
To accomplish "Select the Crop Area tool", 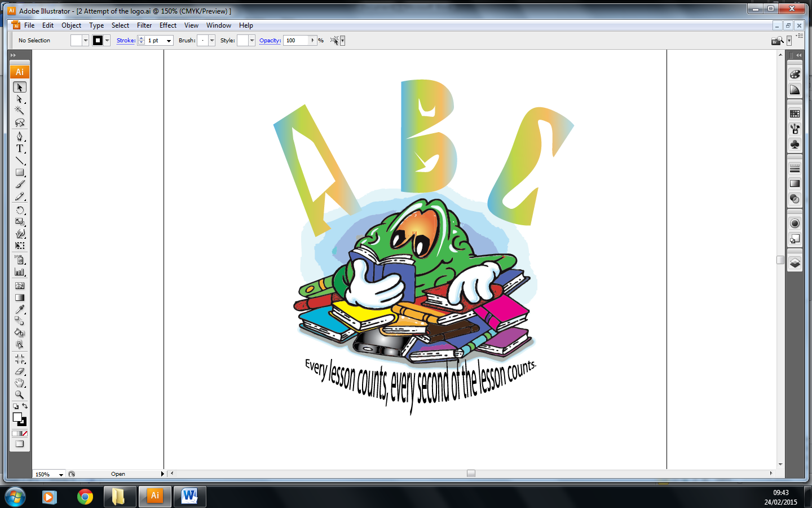I will click(20, 359).
